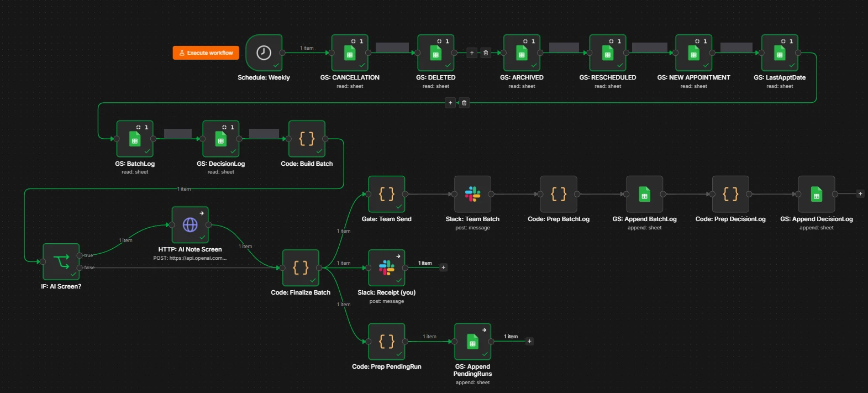Open the Slack: Receipt (you) node
Screen dimensions: 868x393
point(387,268)
